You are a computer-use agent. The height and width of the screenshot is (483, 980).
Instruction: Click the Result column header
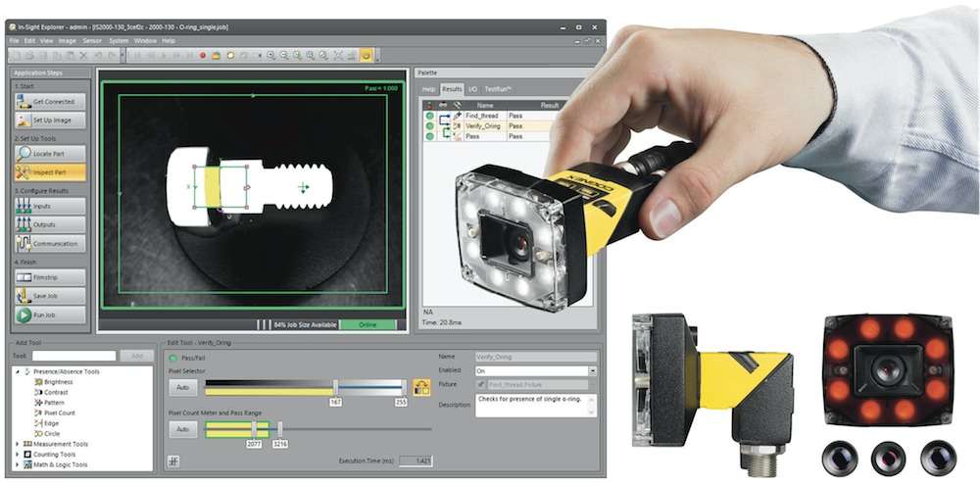click(550, 106)
